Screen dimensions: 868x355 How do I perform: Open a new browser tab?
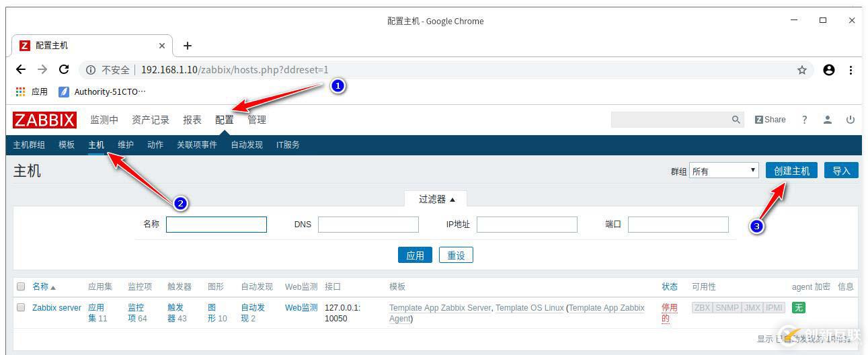(188, 46)
